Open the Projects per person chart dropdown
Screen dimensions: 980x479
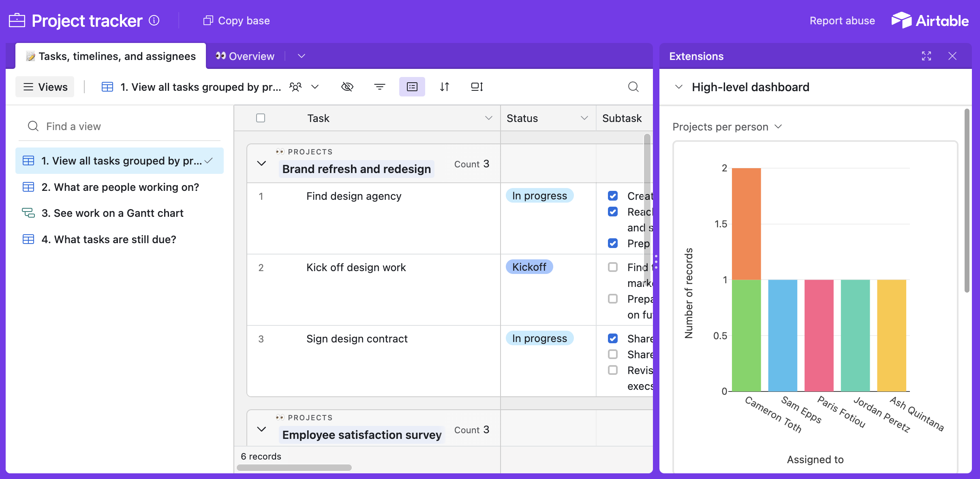point(778,127)
